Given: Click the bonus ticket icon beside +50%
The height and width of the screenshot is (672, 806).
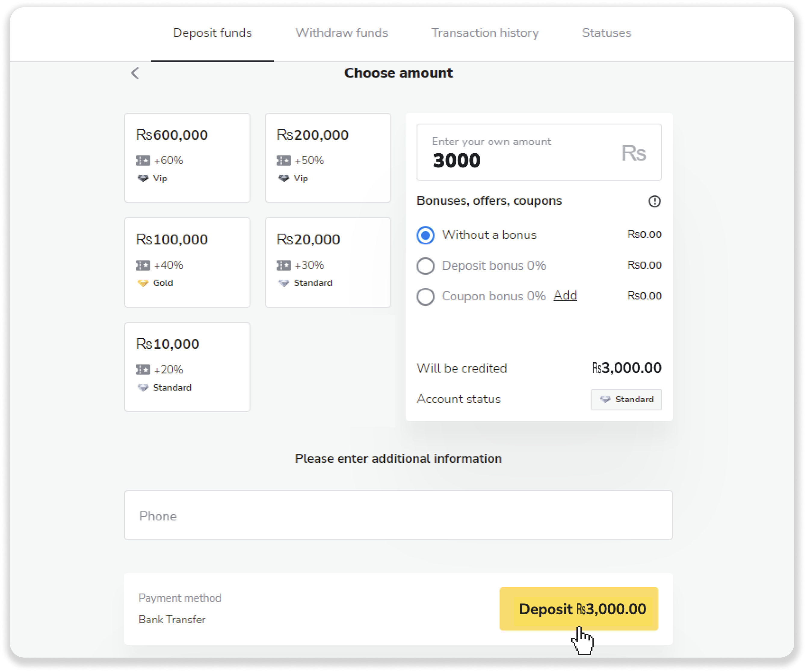Looking at the screenshot, I should coord(284,160).
